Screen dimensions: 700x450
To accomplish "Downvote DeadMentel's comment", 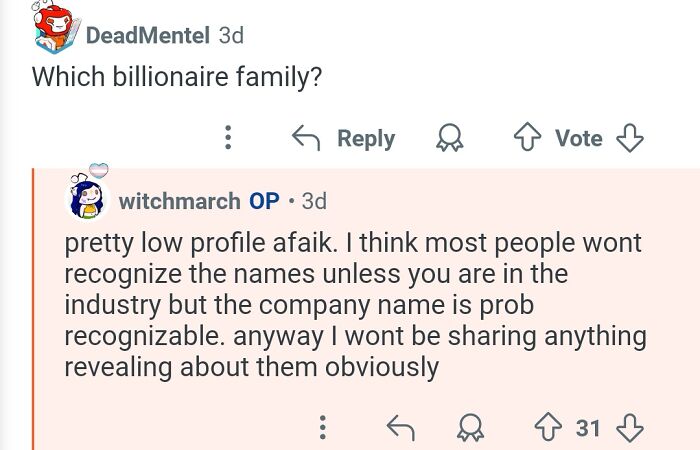I will 629,138.
